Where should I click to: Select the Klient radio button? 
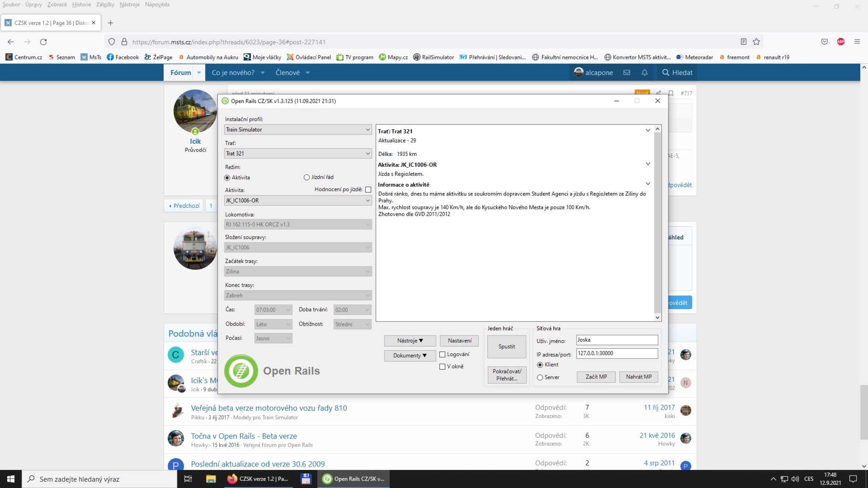click(x=540, y=365)
